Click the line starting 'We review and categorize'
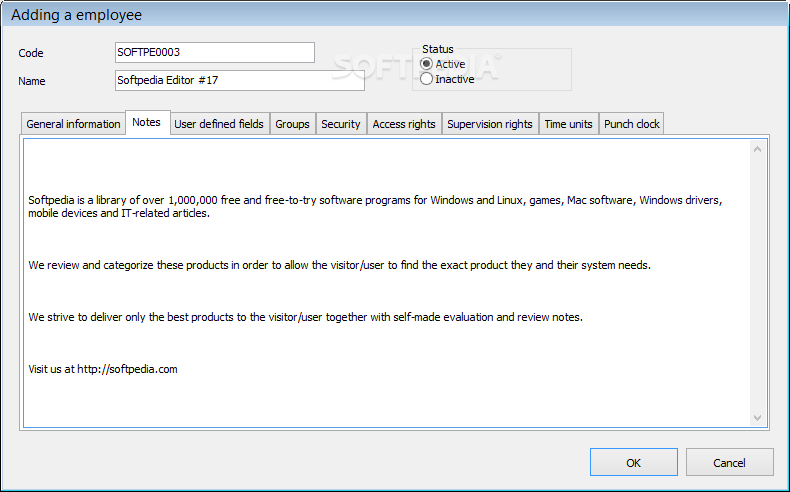This screenshot has height=492, width=790. coord(340,265)
